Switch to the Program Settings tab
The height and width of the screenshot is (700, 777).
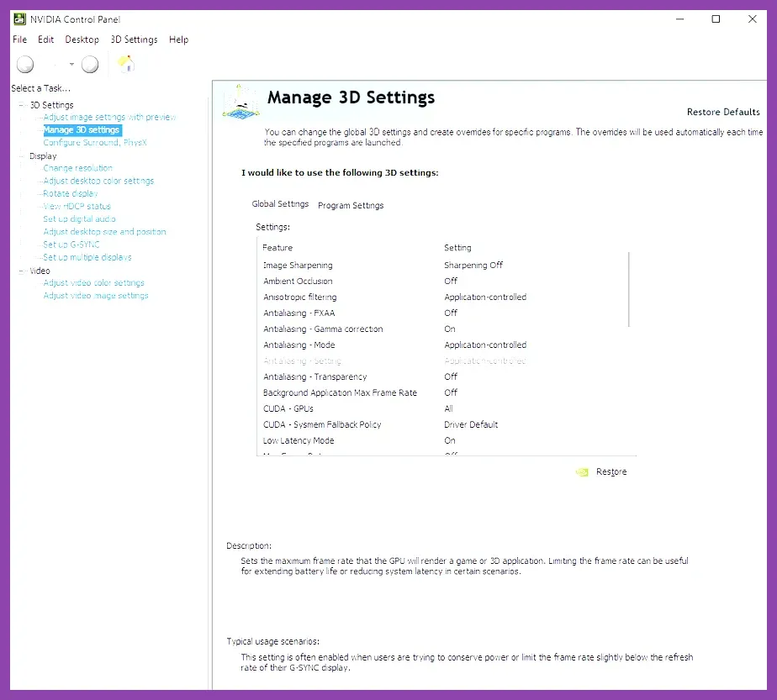pyautogui.click(x=351, y=205)
